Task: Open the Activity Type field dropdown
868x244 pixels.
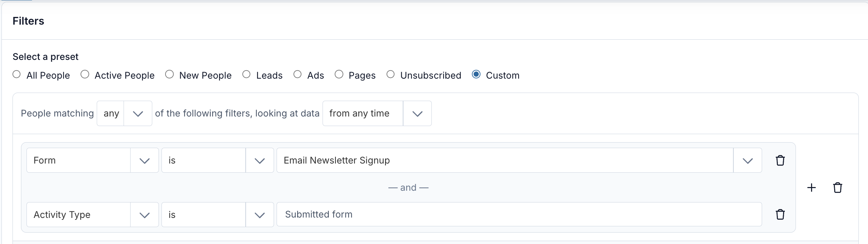Action: coord(93,215)
